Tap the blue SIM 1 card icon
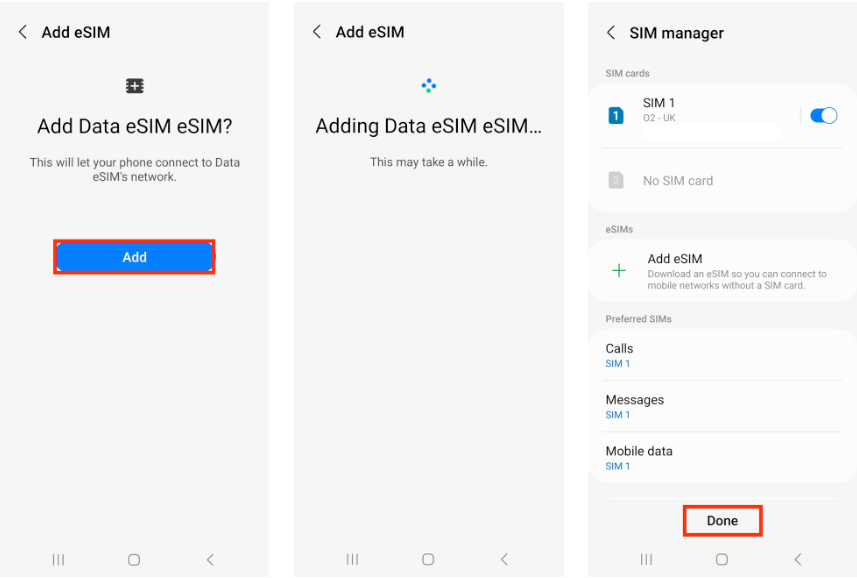 click(x=616, y=116)
